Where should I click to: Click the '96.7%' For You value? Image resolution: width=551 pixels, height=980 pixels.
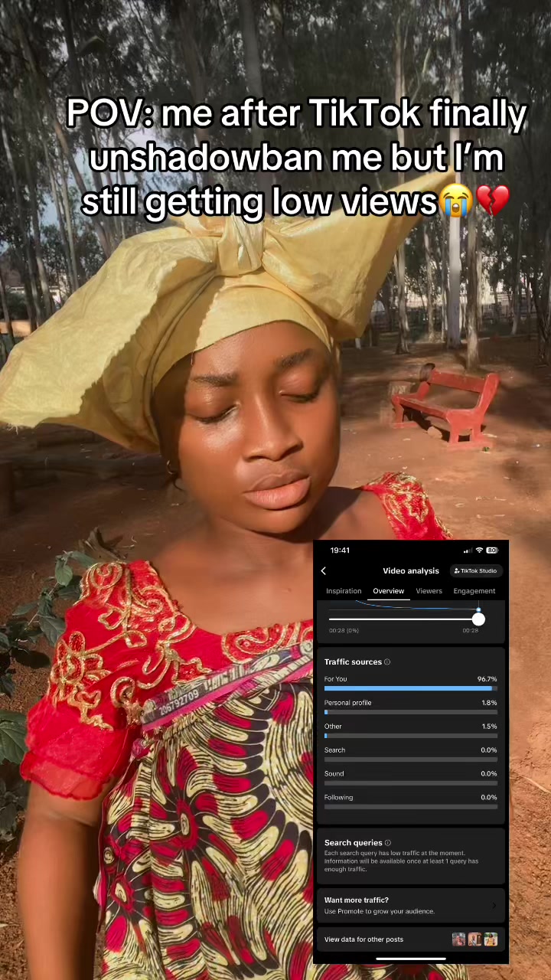click(487, 679)
